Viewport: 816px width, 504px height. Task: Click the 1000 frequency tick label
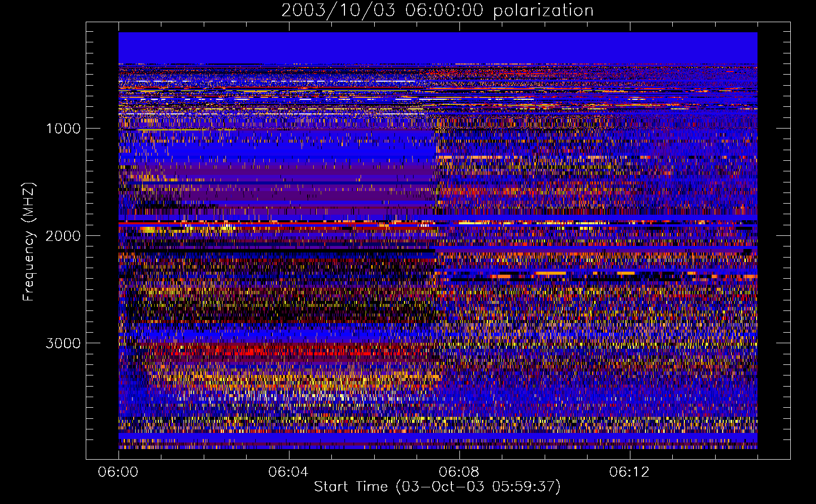click(63, 129)
